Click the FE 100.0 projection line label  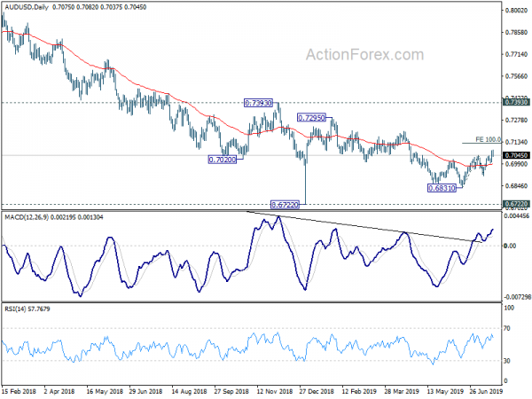pos(488,139)
